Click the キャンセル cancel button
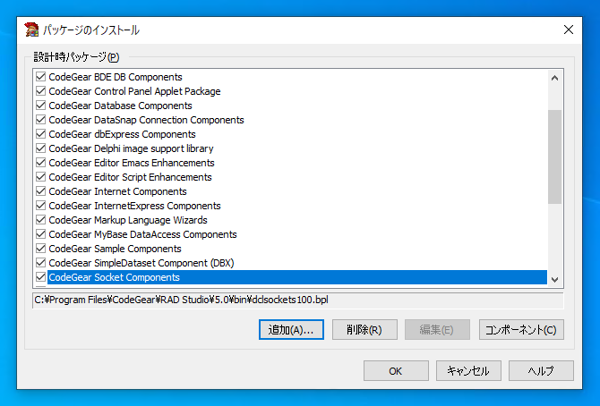This screenshot has height=406, width=600. point(468,371)
